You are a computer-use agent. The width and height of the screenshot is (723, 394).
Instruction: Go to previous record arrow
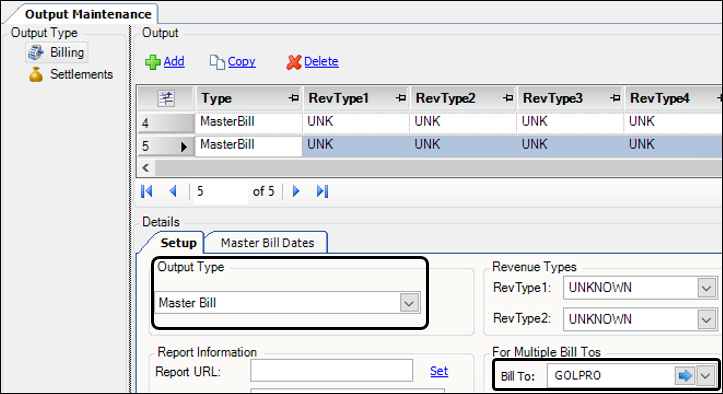[173, 191]
